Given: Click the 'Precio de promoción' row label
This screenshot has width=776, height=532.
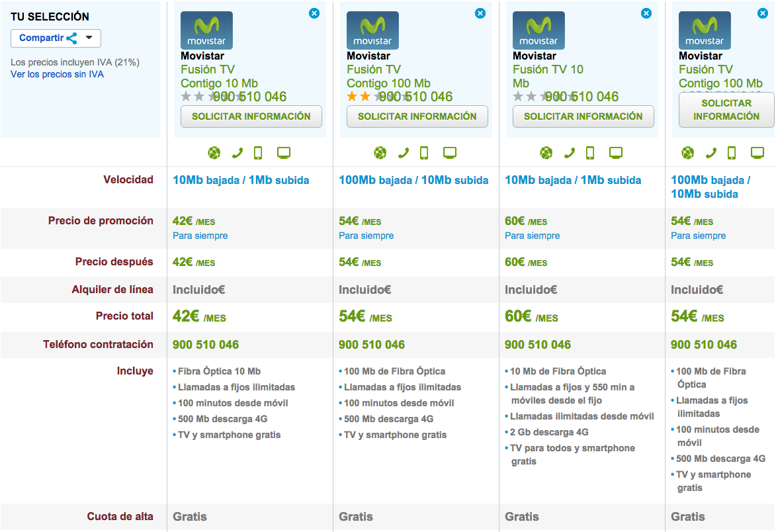Looking at the screenshot, I should click(x=101, y=221).
